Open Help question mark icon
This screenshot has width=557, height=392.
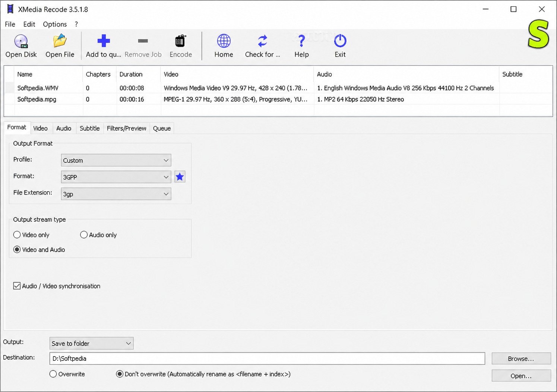pos(301,41)
